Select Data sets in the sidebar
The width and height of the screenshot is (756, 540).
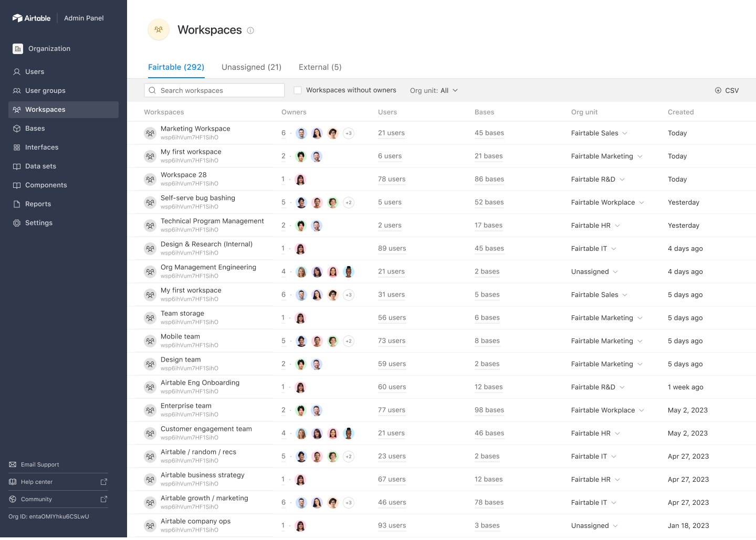coord(41,166)
